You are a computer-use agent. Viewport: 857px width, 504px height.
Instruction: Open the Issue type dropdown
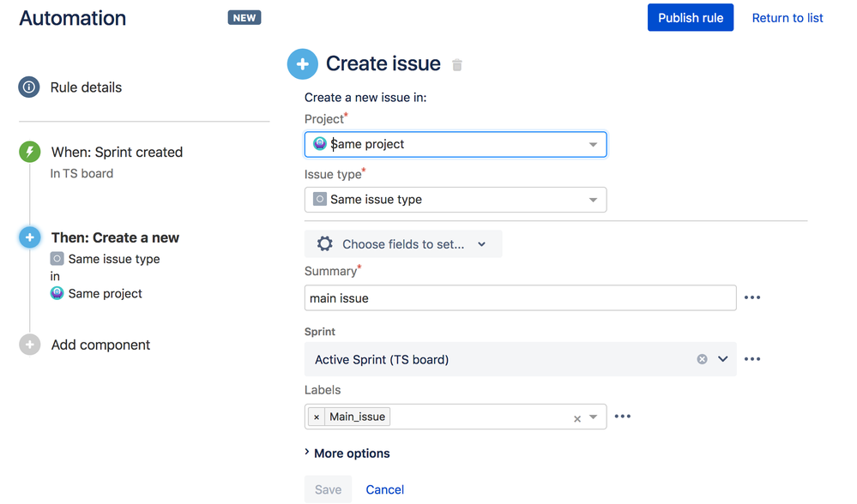point(593,200)
